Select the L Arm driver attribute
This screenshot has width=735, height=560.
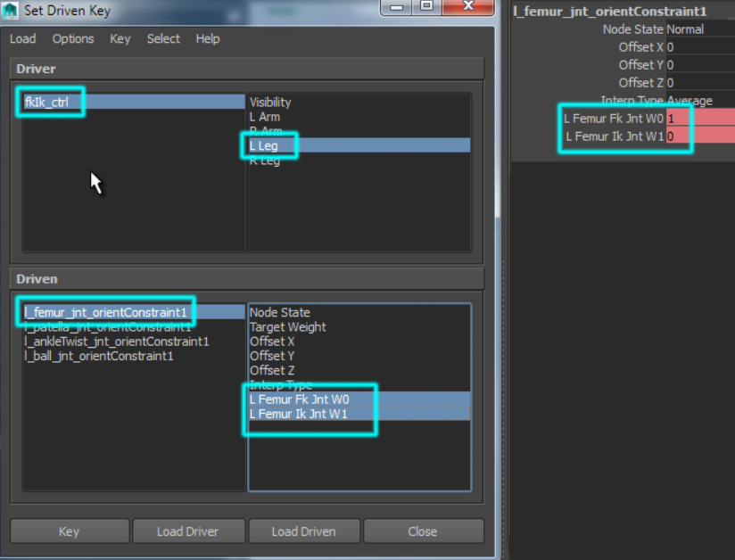[359, 117]
